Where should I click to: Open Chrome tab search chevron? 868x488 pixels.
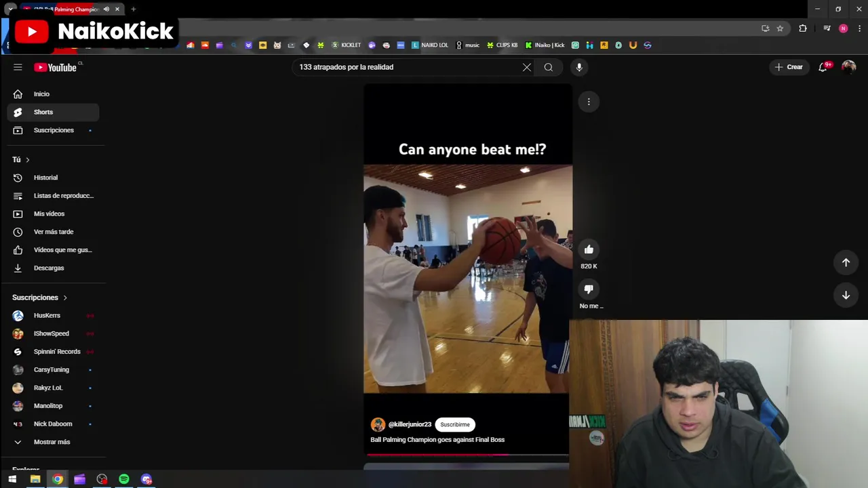pos(11,9)
